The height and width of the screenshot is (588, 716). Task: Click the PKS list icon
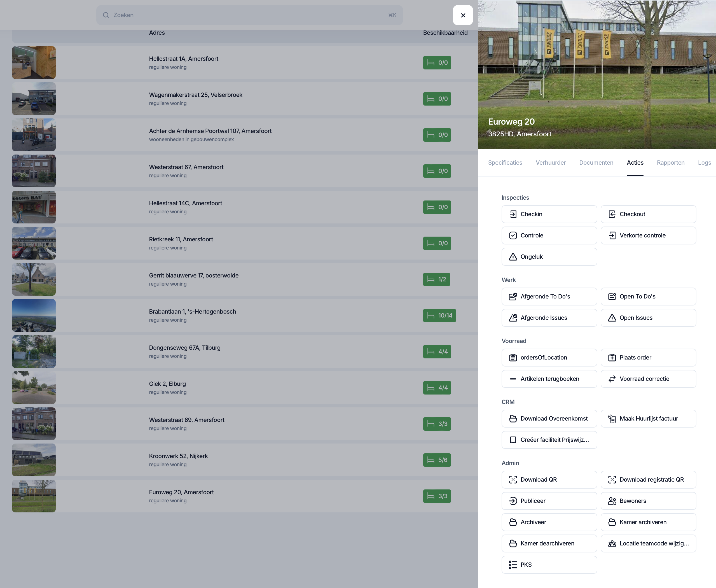tap(513, 565)
